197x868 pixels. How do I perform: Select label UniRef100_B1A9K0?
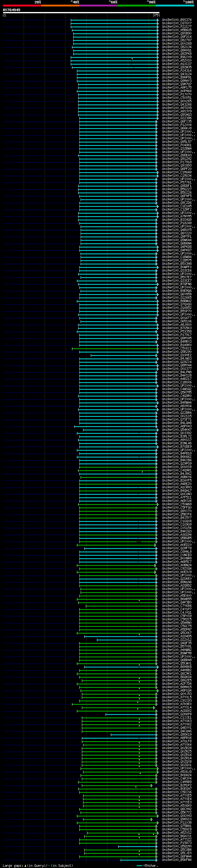[x=177, y=345]
